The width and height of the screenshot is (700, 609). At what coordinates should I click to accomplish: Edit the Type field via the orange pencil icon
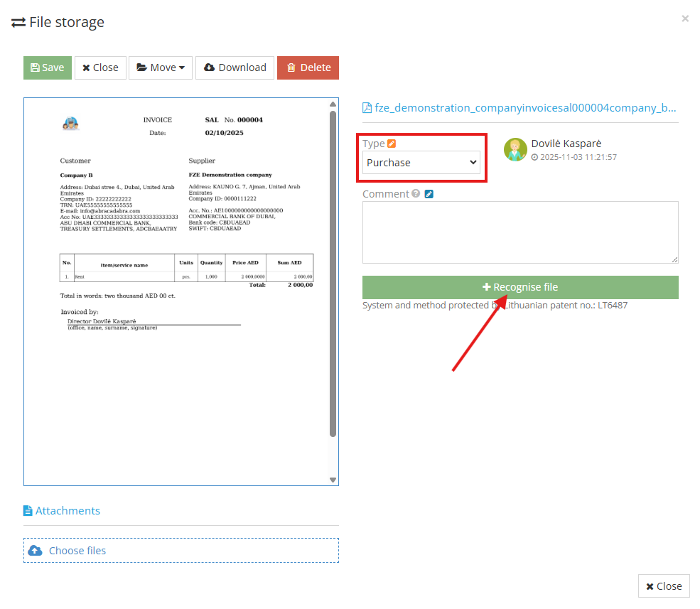click(392, 143)
